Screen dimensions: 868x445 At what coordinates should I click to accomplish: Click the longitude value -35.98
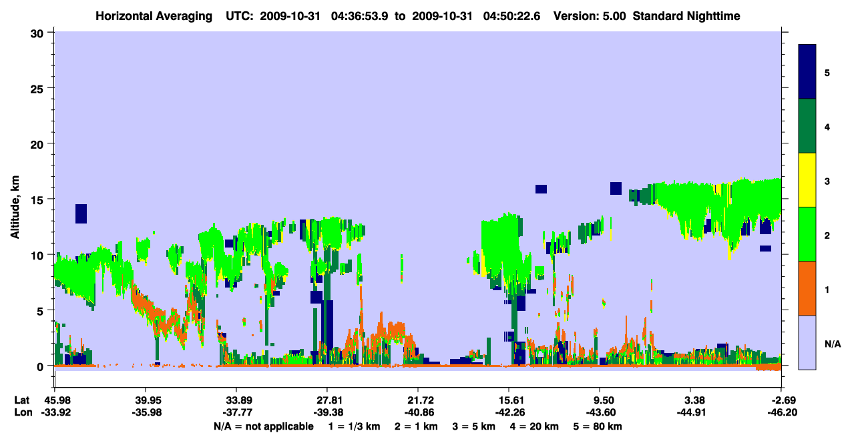[145, 412]
